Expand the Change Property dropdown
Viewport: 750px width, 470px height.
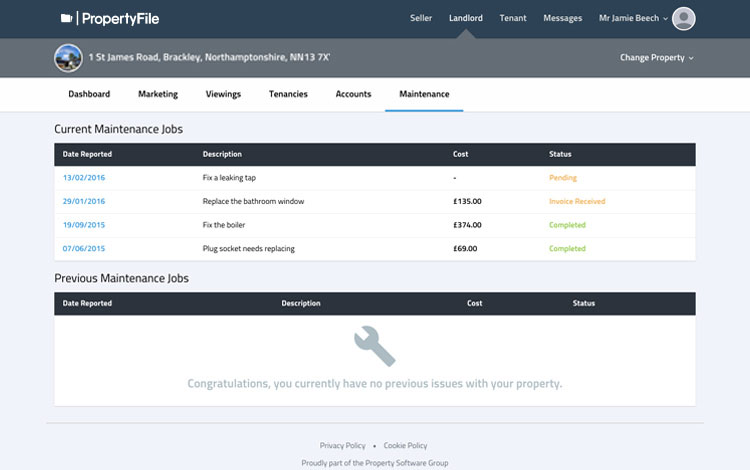tap(656, 58)
